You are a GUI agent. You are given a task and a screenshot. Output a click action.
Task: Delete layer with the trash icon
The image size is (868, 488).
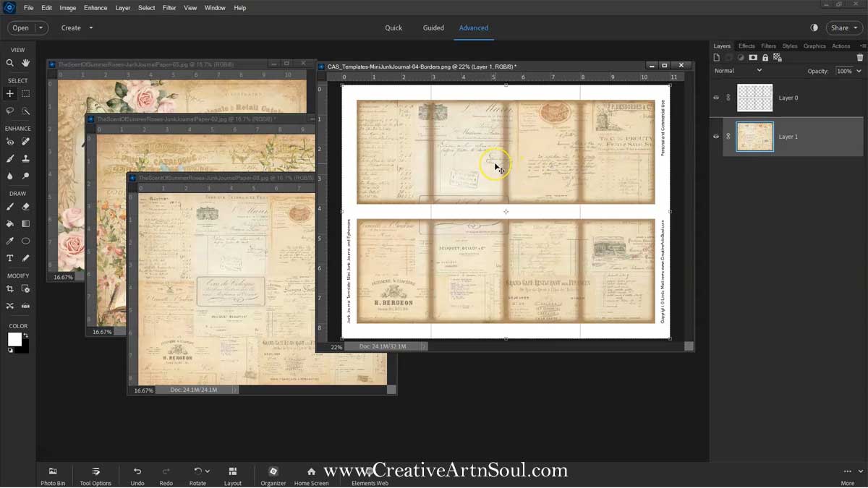click(x=860, y=57)
